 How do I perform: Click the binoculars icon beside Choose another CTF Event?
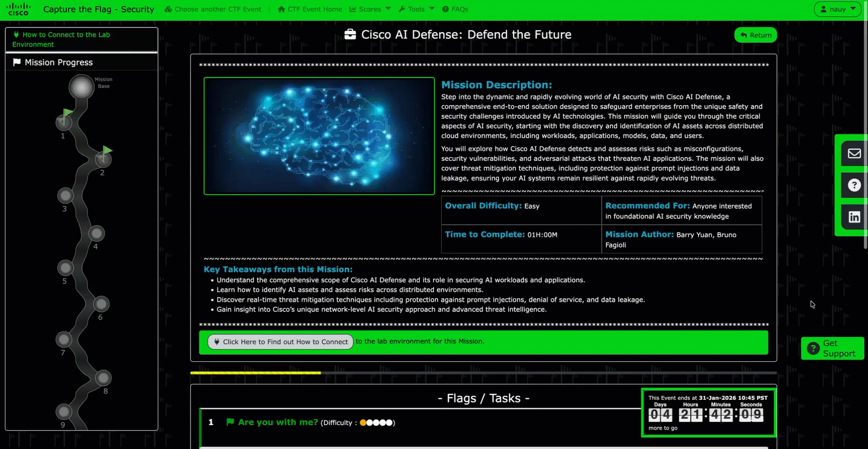(168, 9)
